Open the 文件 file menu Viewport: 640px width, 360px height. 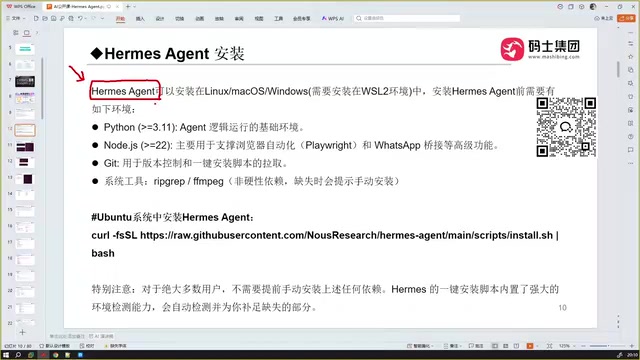coord(16,18)
